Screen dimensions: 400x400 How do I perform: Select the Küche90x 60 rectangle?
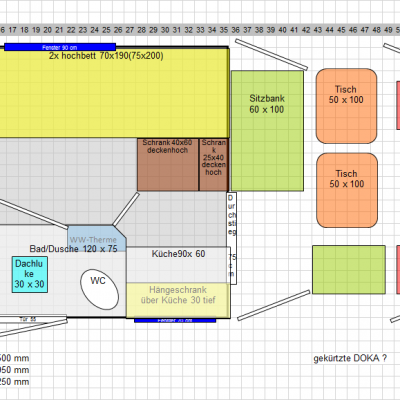(178, 265)
